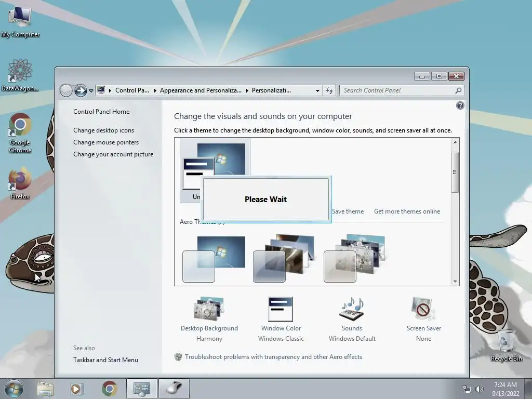Select the mouse properties taskbar button
The image size is (532, 399).
point(174,389)
